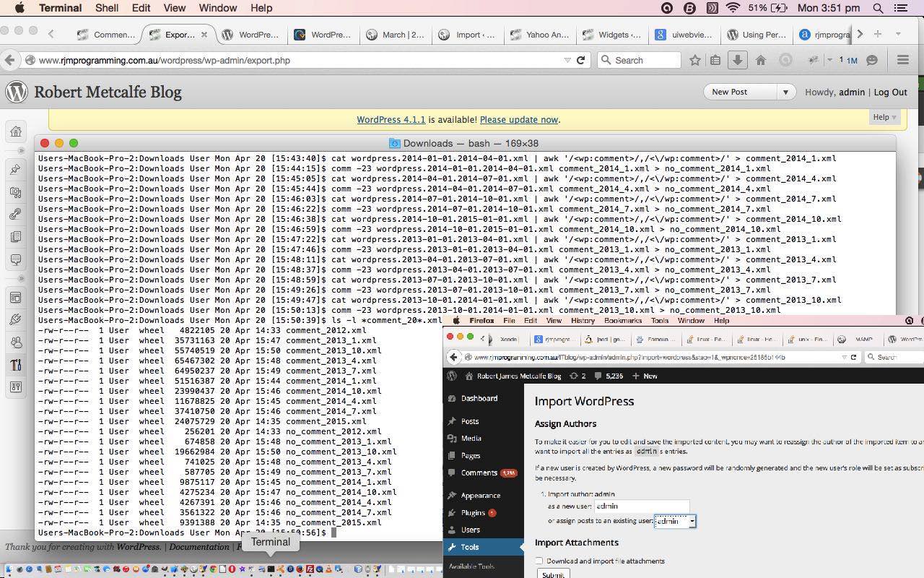Reload the export.php page

coord(580,60)
